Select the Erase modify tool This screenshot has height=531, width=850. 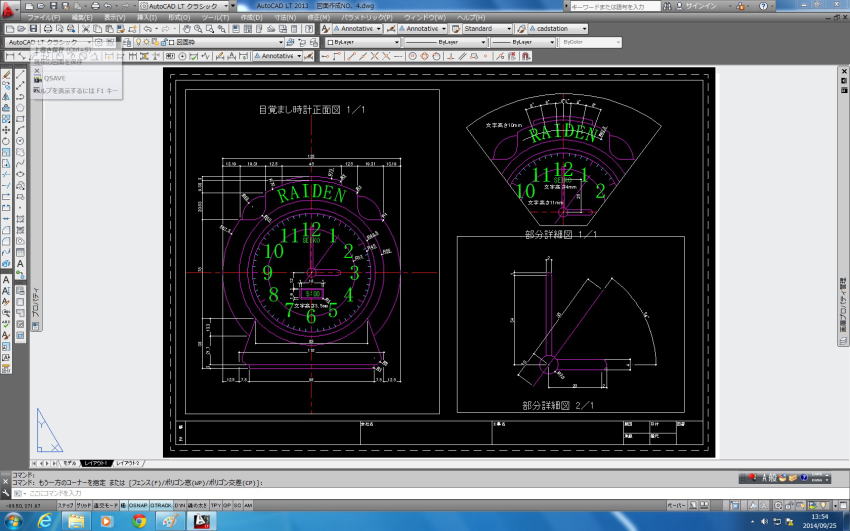[6, 74]
